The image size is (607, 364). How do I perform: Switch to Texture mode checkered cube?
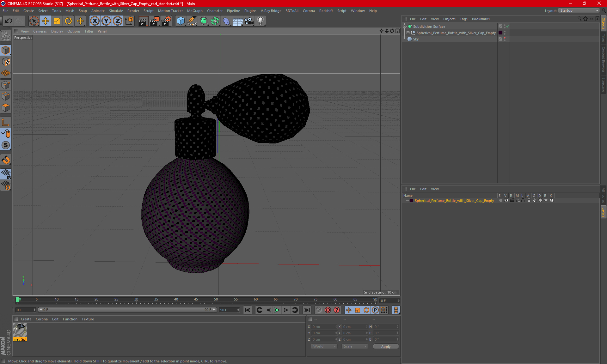pyautogui.click(x=6, y=62)
